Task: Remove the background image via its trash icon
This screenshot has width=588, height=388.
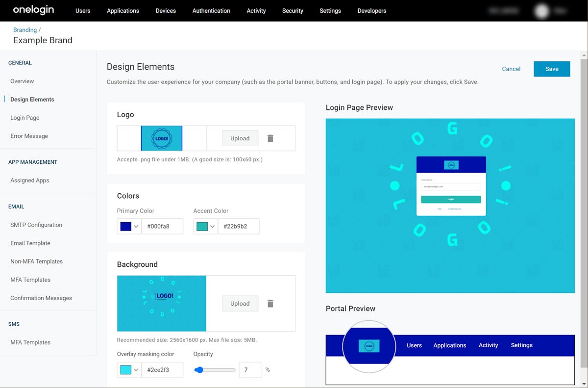Action: tap(270, 304)
